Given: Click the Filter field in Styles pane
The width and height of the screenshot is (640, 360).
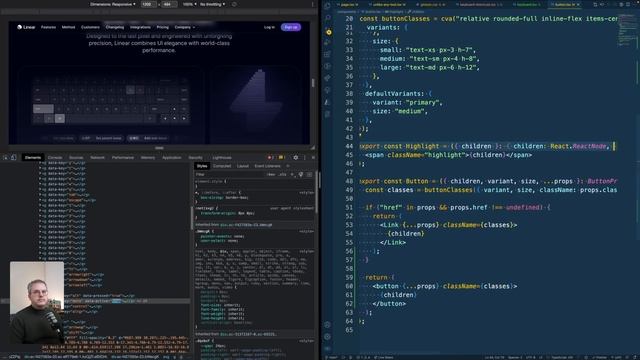Looking at the screenshot, I should tap(229, 174).
